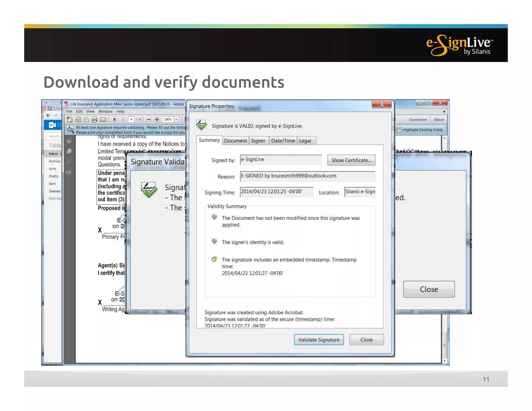Click Highlight Existing Fields button
The height and width of the screenshot is (411, 532).
tap(420, 130)
